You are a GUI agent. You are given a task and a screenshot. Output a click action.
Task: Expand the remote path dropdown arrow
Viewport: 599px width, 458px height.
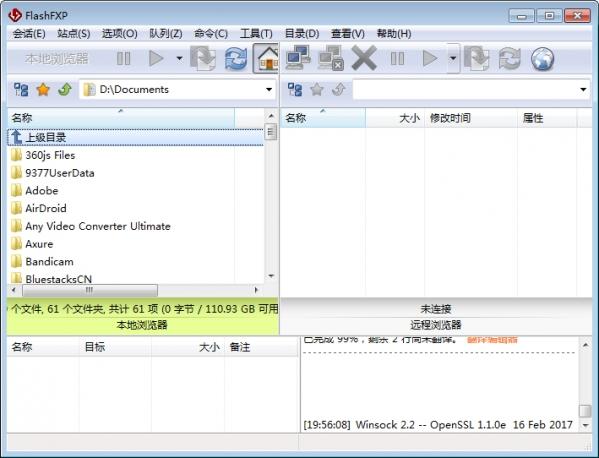(583, 90)
